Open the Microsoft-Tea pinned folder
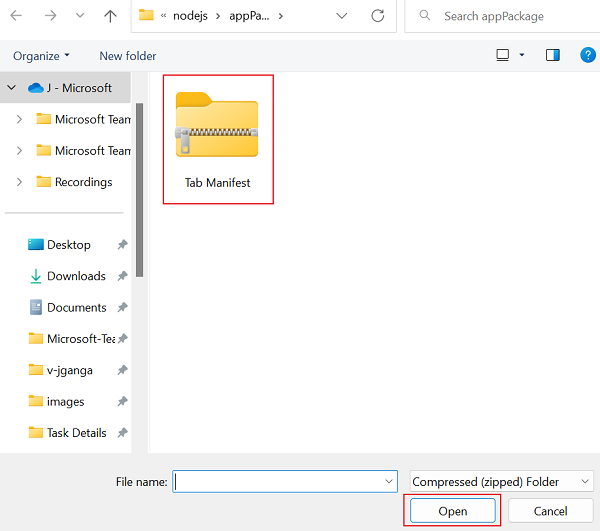Image resolution: width=600 pixels, height=531 pixels. 72,339
